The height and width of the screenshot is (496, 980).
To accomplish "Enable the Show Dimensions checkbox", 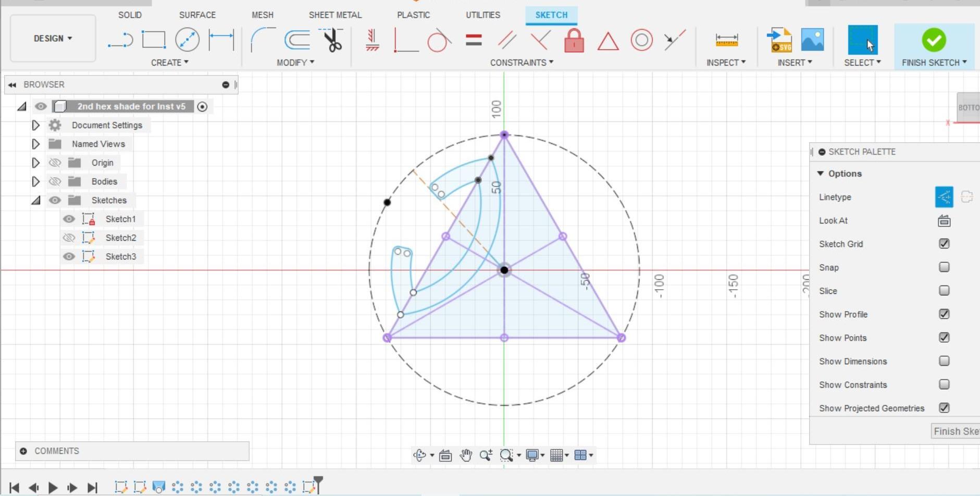I will 944,361.
